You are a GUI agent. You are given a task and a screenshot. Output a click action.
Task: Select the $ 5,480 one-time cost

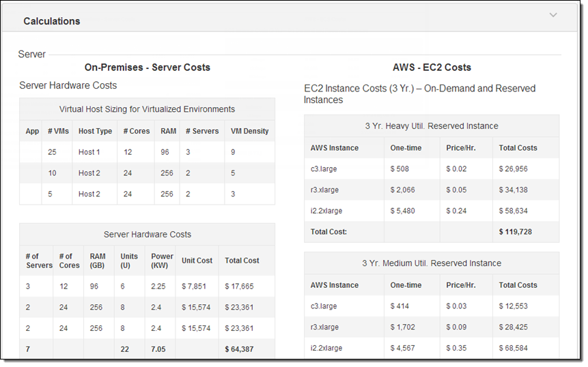tap(402, 211)
